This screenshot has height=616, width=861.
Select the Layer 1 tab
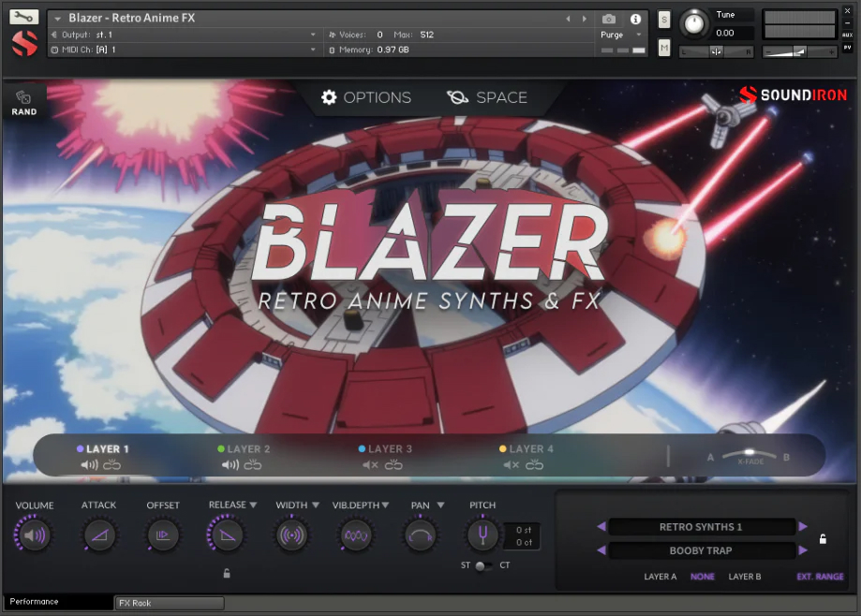click(103, 448)
